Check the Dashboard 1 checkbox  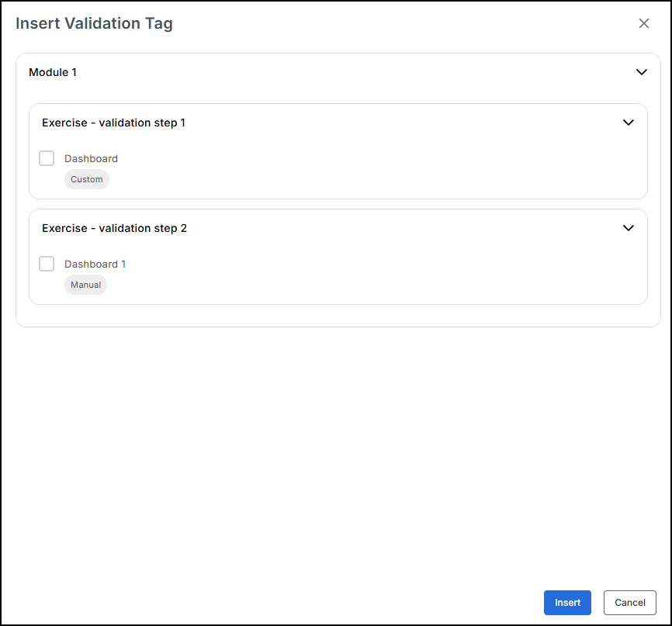(x=47, y=264)
